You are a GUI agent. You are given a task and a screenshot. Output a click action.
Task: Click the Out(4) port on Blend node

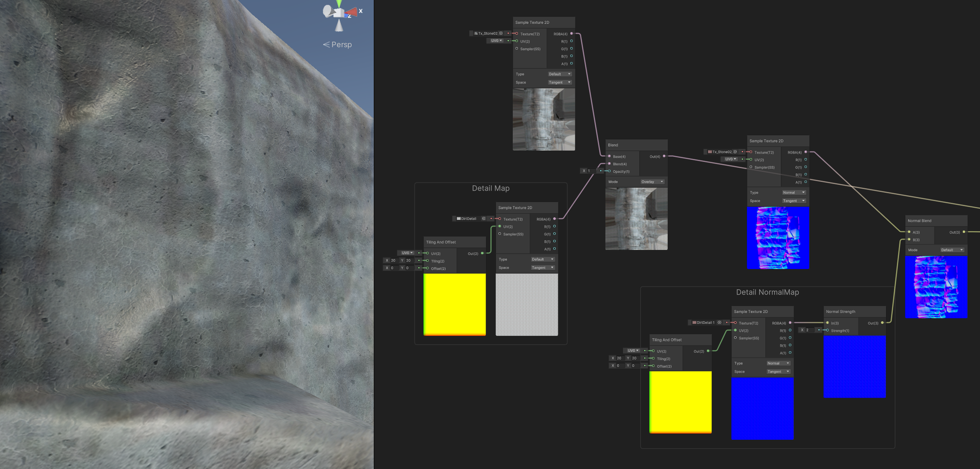click(664, 156)
